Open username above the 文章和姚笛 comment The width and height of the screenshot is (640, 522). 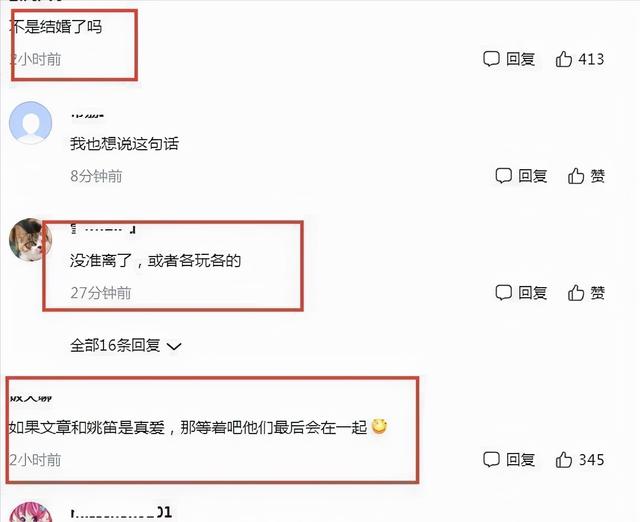pyautogui.click(x=31, y=398)
